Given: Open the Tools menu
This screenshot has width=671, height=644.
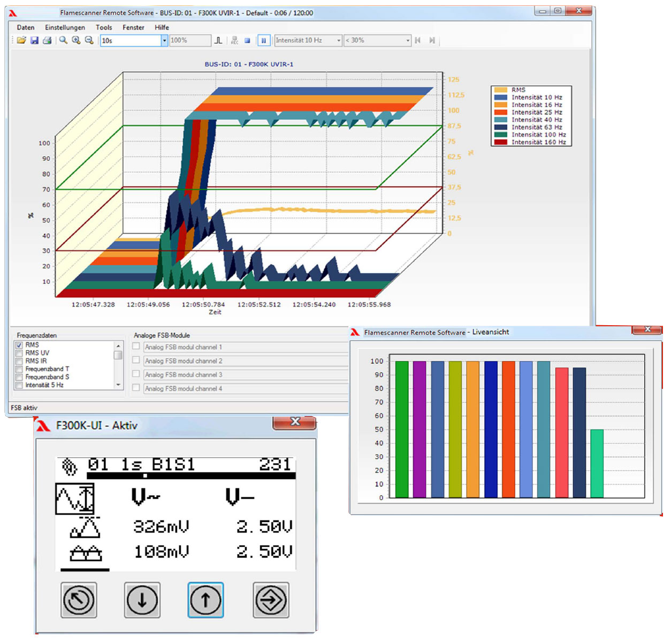Looking at the screenshot, I should 104,28.
